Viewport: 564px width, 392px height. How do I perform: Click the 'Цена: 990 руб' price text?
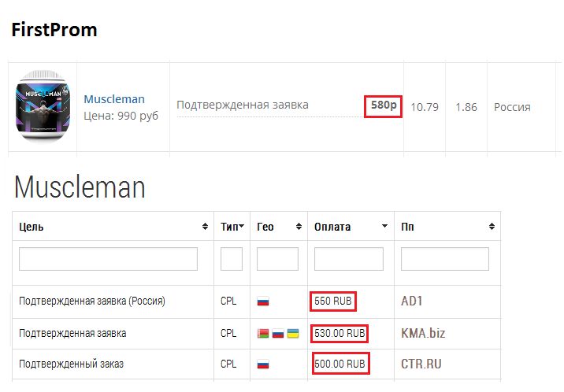[x=121, y=116]
